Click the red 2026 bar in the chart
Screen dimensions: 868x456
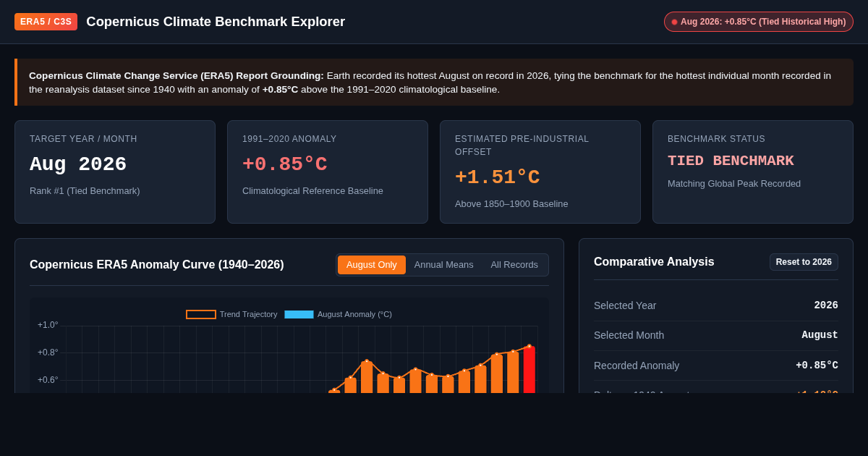tap(529, 370)
